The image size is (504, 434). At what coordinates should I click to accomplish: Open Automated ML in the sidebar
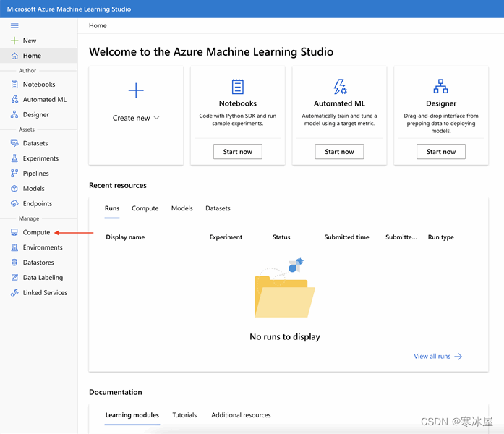coord(45,99)
